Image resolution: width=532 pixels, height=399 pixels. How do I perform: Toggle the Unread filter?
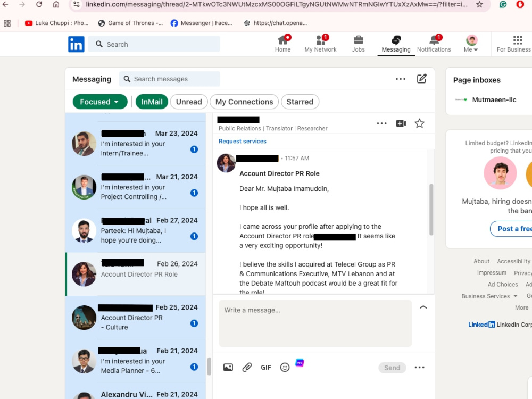pos(189,102)
